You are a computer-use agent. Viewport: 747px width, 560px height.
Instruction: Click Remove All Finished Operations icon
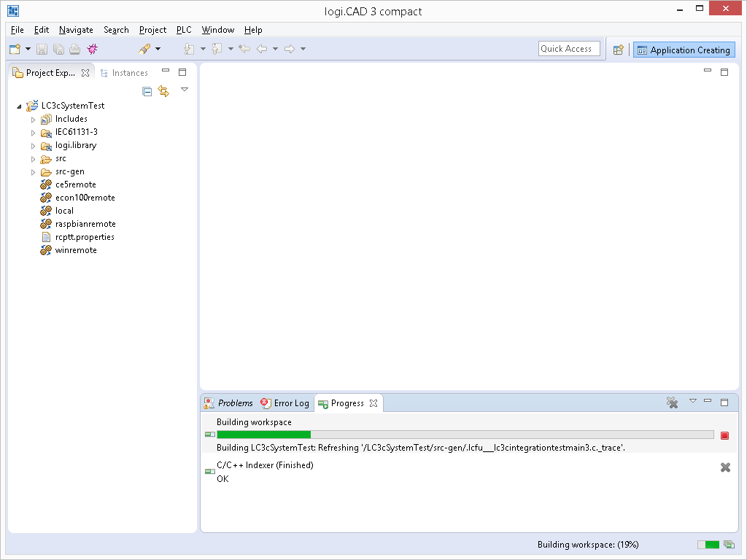point(672,402)
